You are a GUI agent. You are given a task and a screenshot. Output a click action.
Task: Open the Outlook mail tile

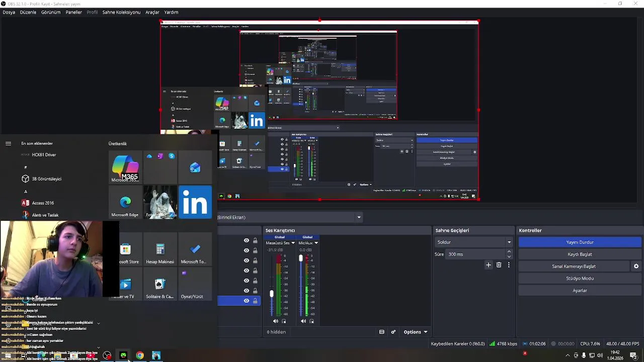[195, 168]
